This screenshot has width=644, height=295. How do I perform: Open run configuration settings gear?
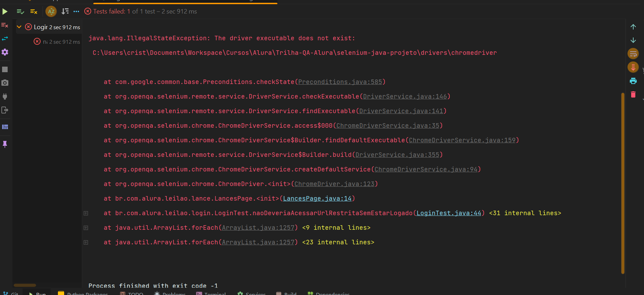(5, 52)
